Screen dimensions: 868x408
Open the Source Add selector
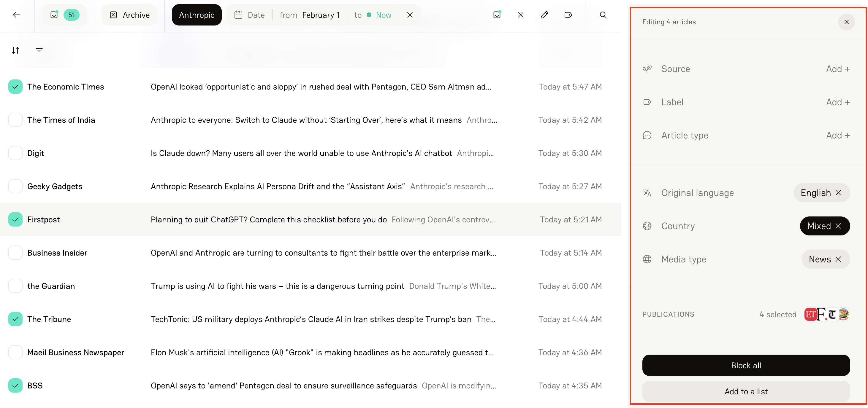[838, 69]
